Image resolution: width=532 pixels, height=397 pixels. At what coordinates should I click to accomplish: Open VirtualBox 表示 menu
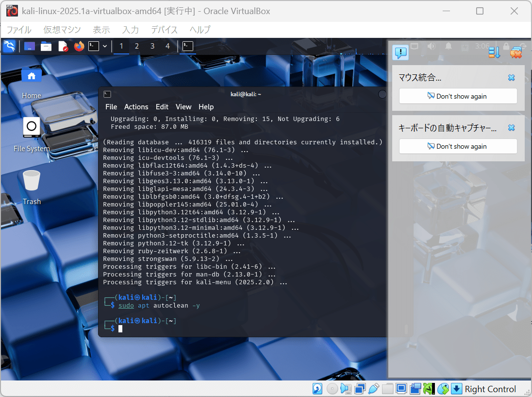[x=101, y=30]
